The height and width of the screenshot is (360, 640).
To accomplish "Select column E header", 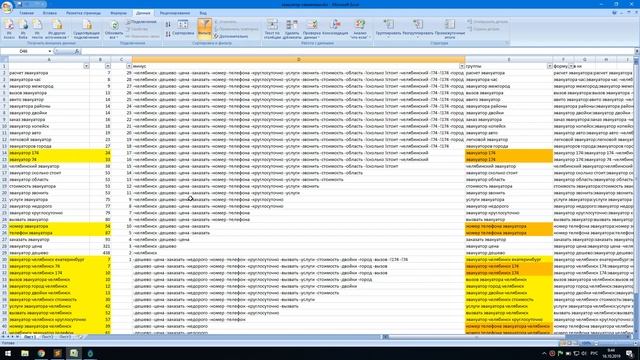I will (x=509, y=60).
